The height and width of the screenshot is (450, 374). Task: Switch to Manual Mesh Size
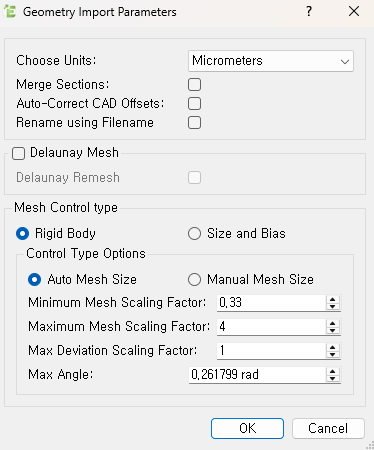coord(194,280)
